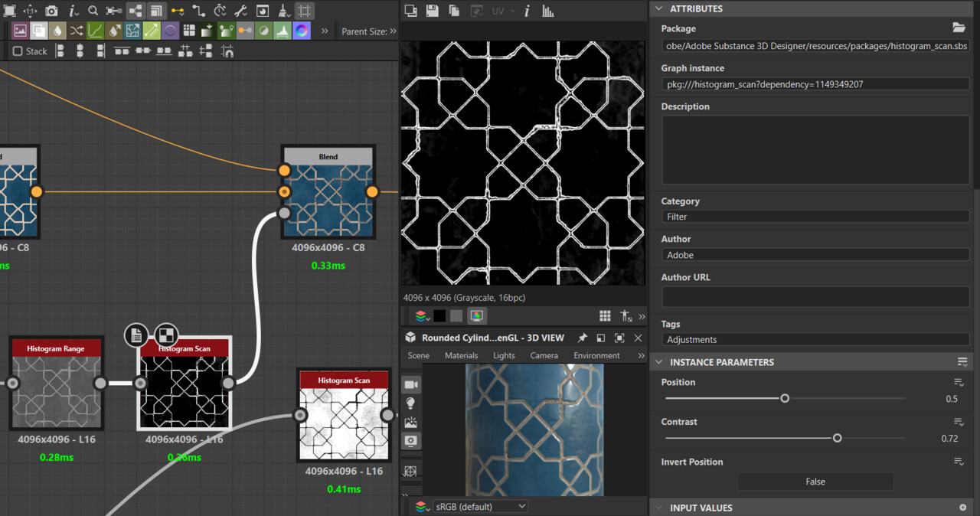Pin the 3D VIEW panel
Image resolution: width=980 pixels, height=516 pixels.
tap(582, 338)
